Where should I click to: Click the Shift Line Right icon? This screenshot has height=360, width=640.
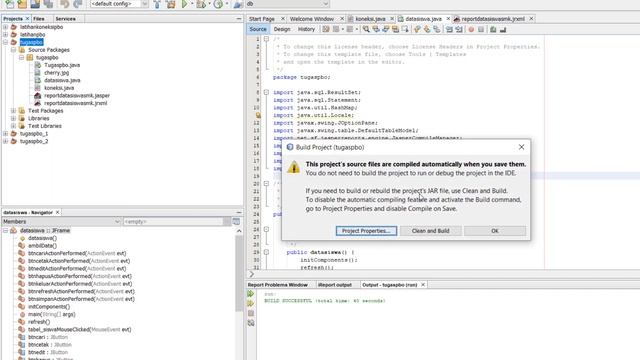pyautogui.click(x=459, y=29)
